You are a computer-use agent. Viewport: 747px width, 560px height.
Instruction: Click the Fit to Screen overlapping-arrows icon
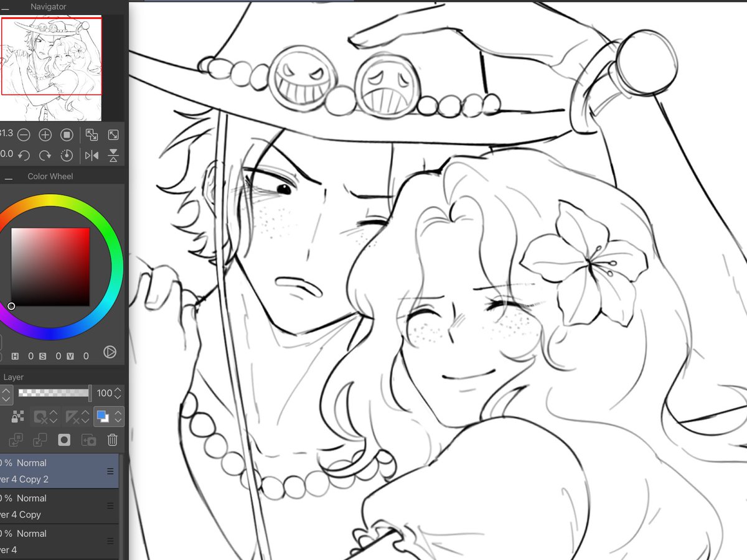(92, 134)
